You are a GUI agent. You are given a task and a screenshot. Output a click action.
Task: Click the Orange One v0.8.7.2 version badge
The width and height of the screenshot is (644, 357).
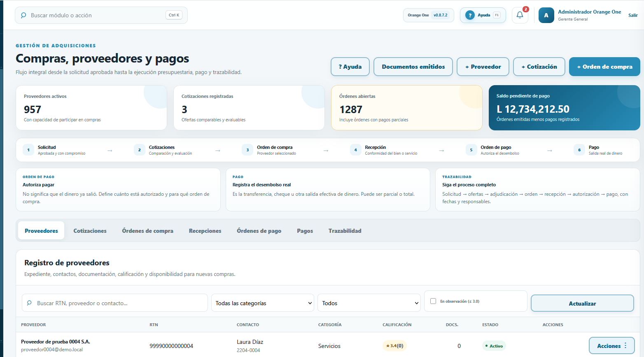428,15
